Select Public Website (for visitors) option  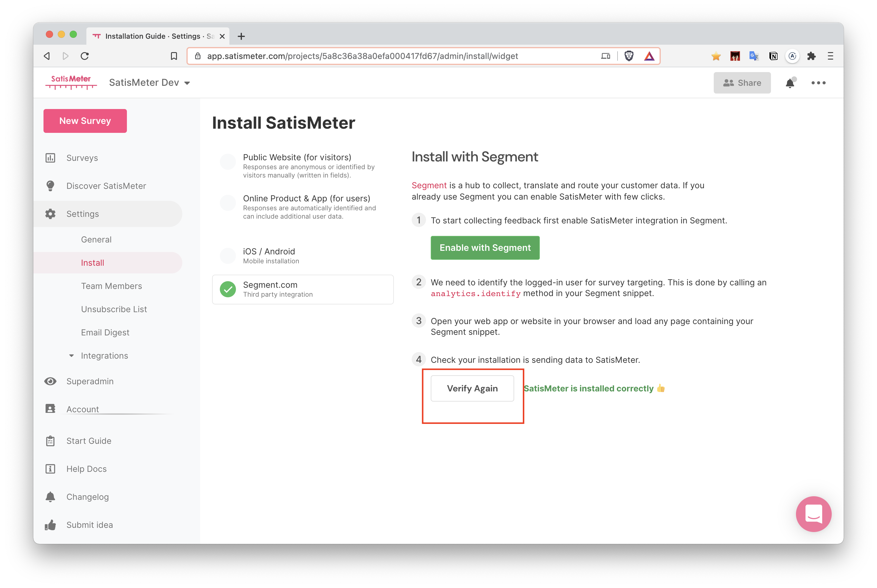(x=303, y=165)
